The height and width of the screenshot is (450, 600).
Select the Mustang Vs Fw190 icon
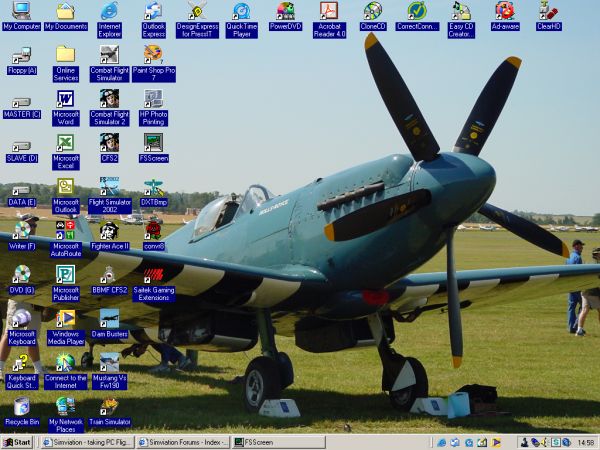coord(109,362)
